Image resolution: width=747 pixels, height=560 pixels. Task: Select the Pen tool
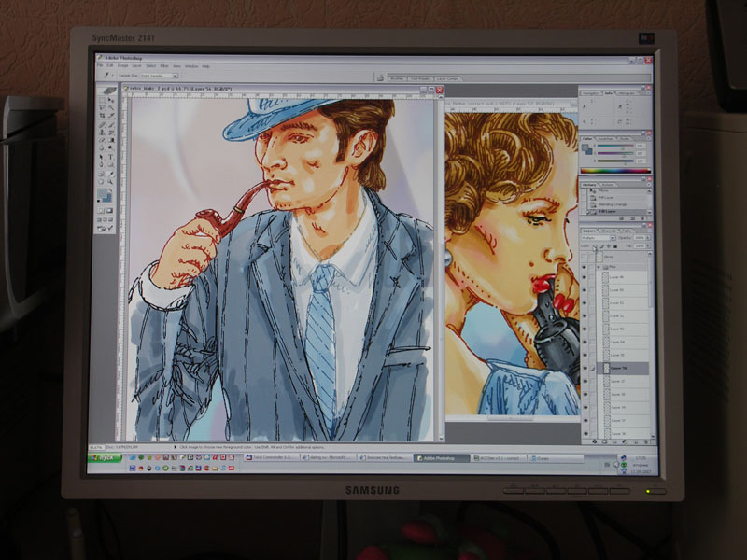pos(102,164)
